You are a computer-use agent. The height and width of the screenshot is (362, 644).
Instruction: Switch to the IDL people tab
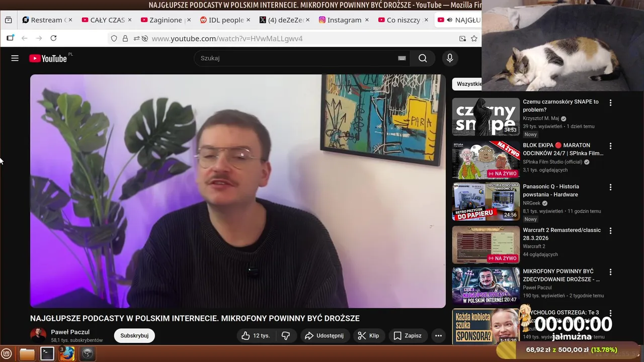click(x=225, y=20)
